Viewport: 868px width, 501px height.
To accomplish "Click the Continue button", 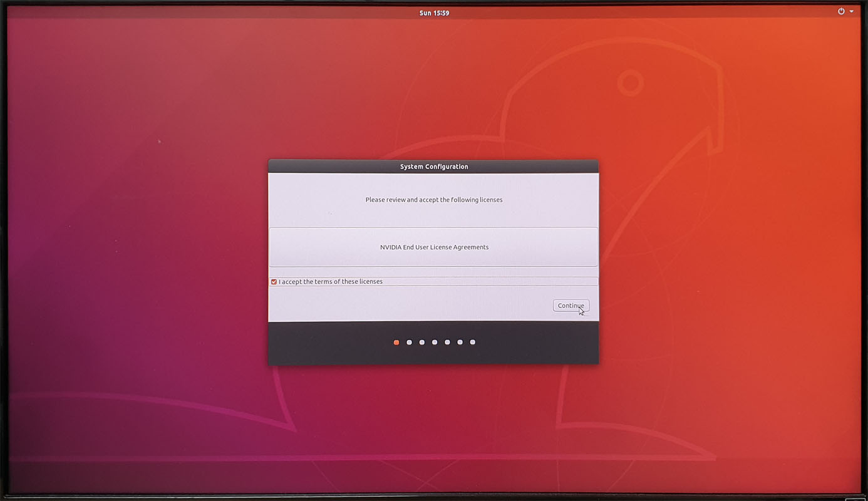I will 571,306.
